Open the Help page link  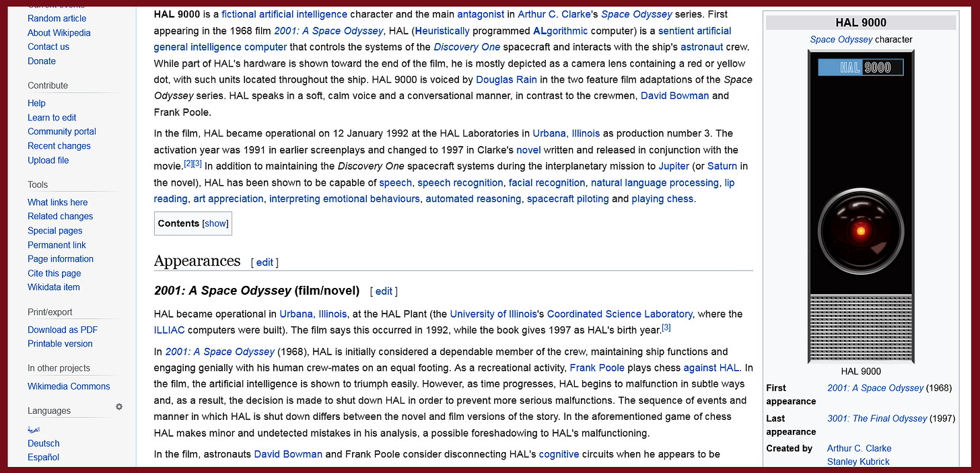(36, 103)
